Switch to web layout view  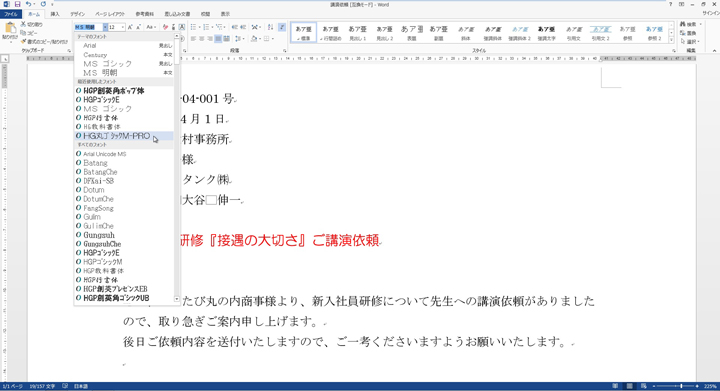(644, 386)
